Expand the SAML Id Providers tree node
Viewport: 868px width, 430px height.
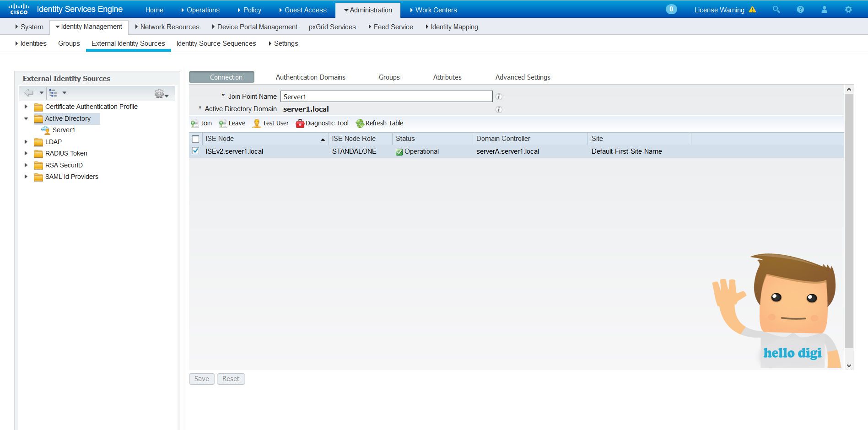coord(26,177)
